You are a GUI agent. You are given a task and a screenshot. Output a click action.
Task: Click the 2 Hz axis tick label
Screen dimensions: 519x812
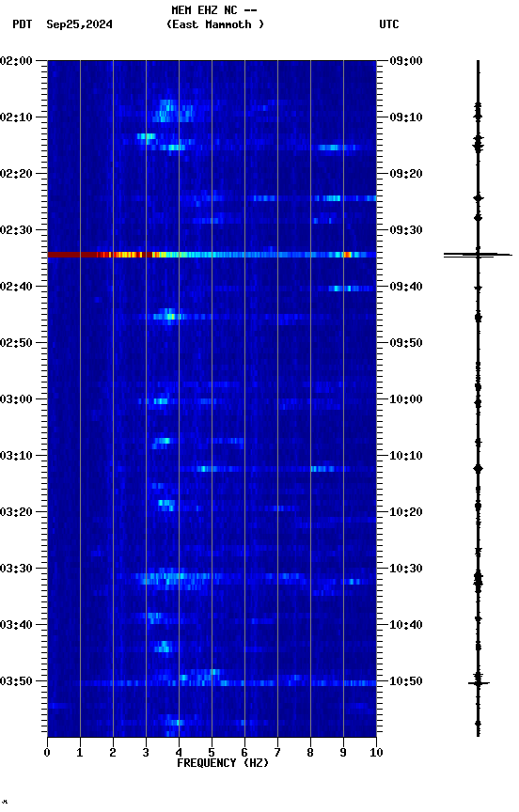coord(113,753)
